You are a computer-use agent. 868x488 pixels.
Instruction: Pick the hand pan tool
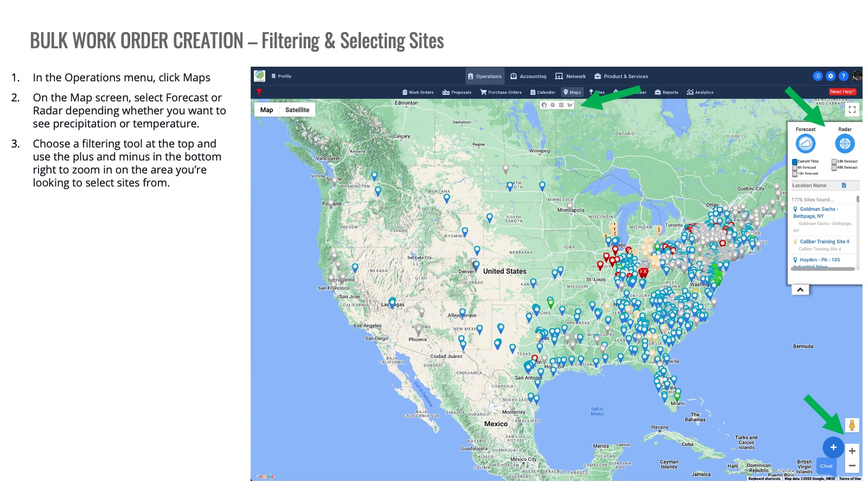tap(544, 105)
